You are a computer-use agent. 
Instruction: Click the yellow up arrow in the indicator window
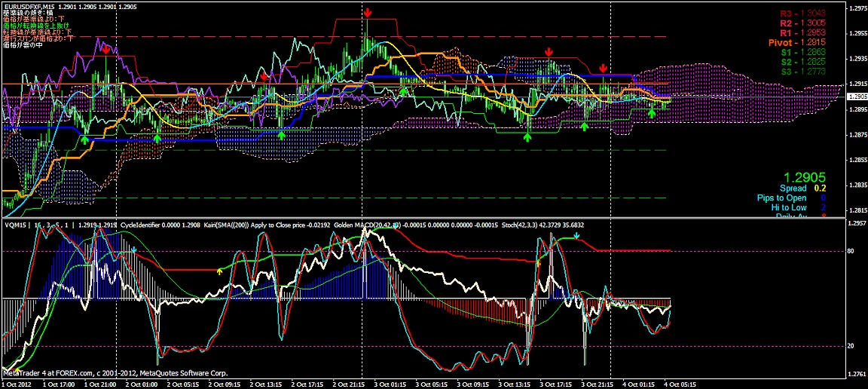(x=220, y=270)
